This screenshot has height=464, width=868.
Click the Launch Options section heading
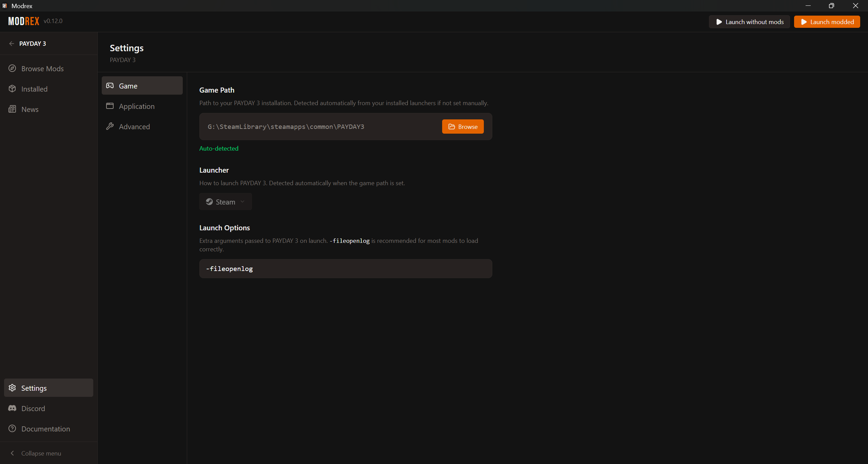pyautogui.click(x=224, y=228)
